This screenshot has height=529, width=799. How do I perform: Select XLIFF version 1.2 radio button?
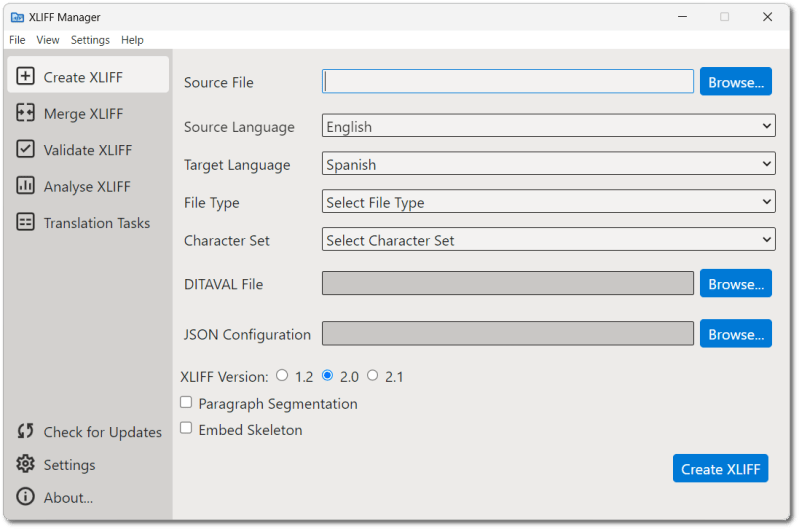point(282,376)
